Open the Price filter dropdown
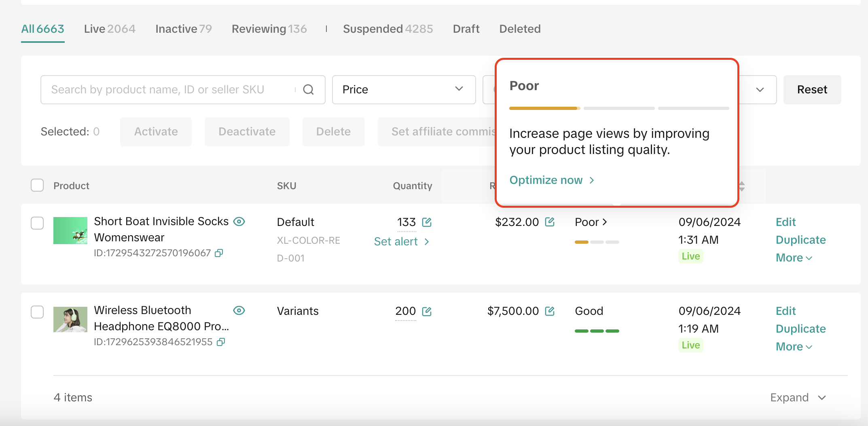 point(403,90)
